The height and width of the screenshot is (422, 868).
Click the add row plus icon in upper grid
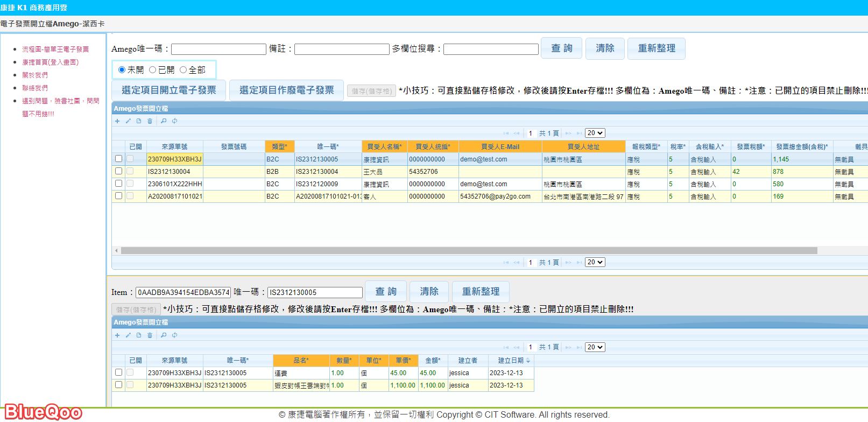[x=117, y=121]
